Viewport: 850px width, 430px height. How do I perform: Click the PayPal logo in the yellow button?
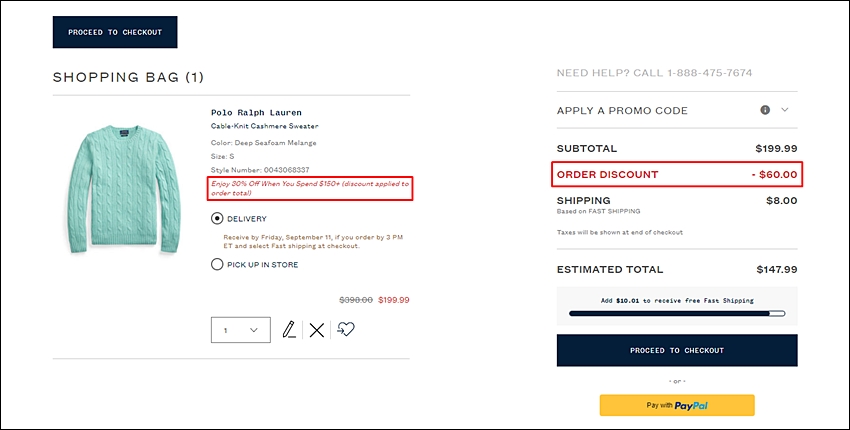point(691,406)
